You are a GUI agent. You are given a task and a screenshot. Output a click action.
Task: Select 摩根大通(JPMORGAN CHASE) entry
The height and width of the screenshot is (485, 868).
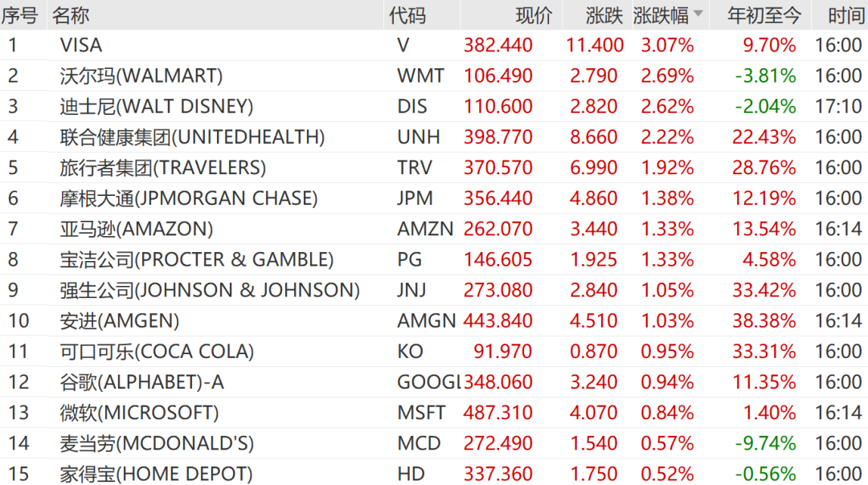tap(434, 198)
